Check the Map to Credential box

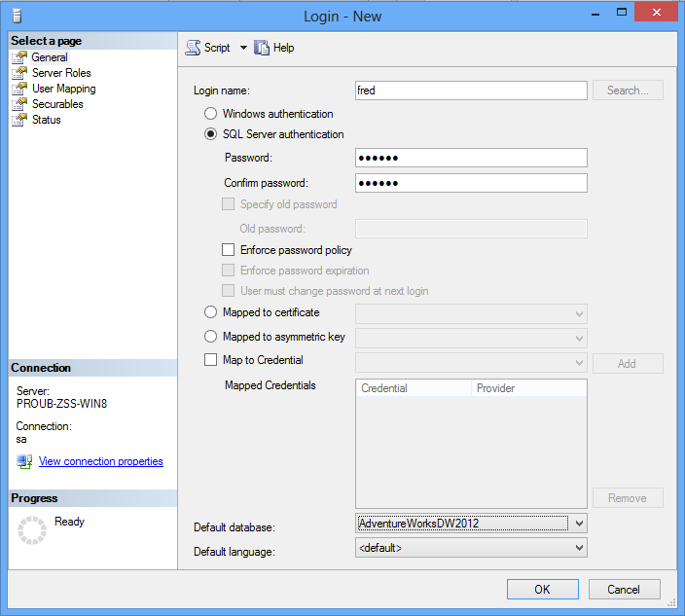click(211, 360)
